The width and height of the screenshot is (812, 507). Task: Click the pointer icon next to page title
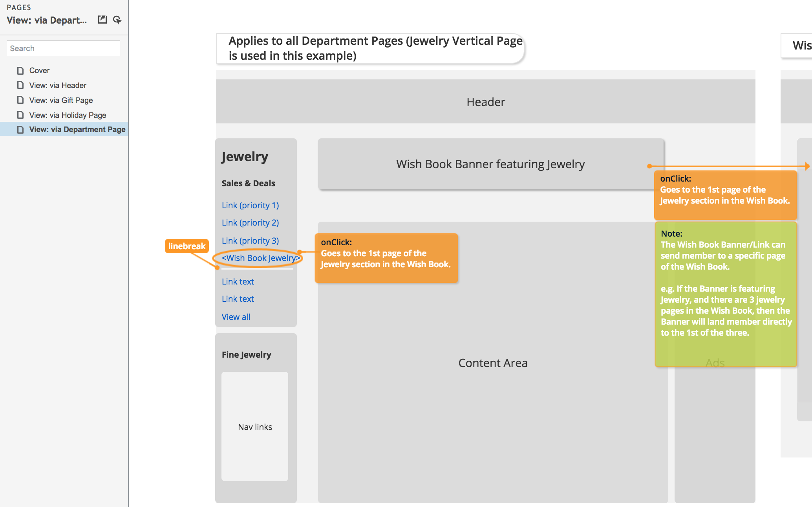tap(117, 20)
